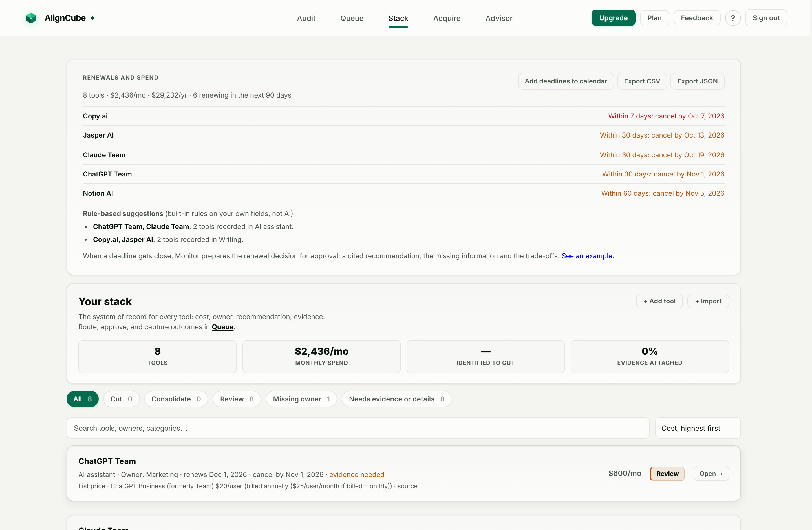Click the 0% Evidence Attached stat card
Image resolution: width=812 pixels, height=530 pixels.
[x=649, y=356]
